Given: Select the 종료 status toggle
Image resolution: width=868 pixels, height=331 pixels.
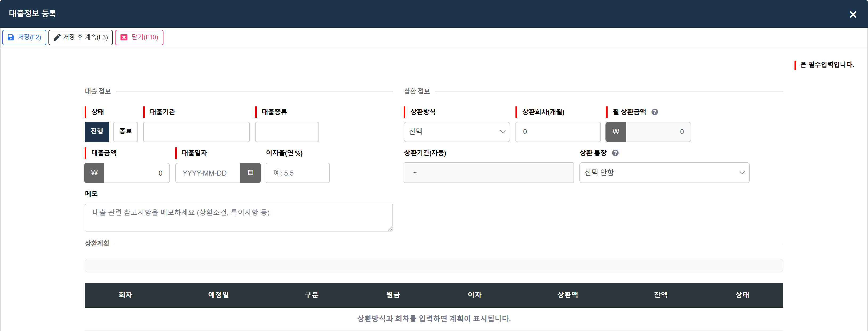Looking at the screenshot, I should click(x=125, y=132).
